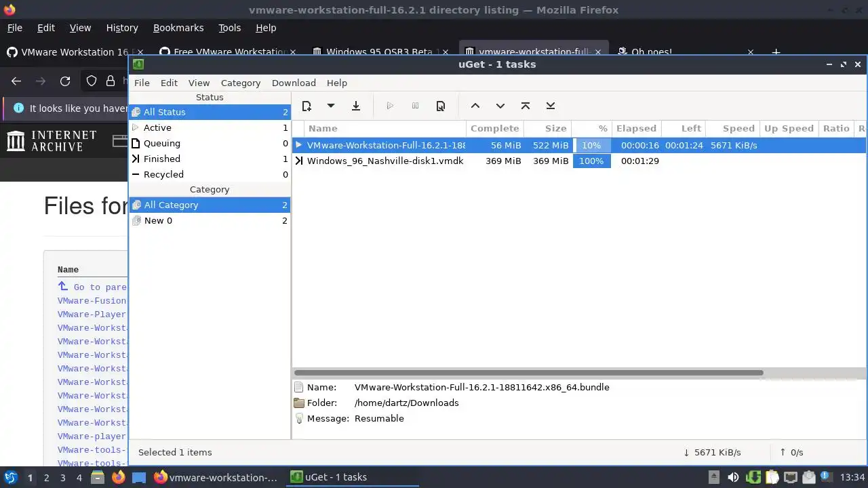Click the folder path /home/dartz/Downloads

[406, 403]
